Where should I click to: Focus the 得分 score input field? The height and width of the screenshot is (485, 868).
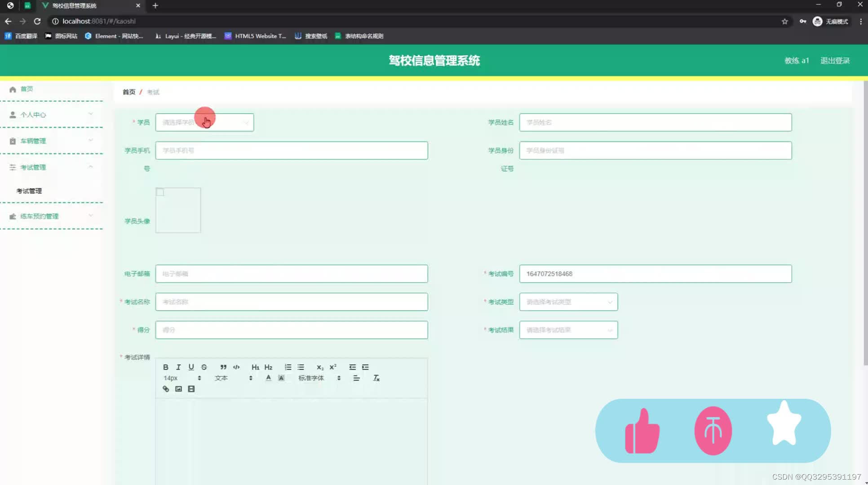(292, 330)
